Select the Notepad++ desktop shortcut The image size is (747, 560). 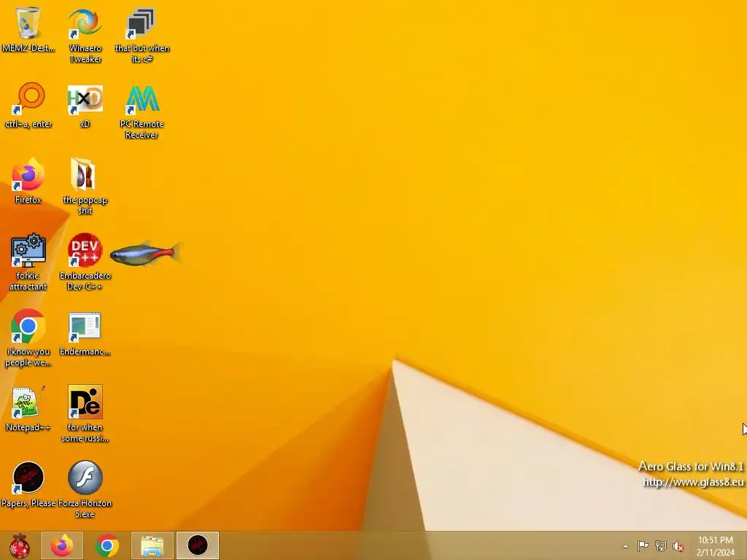coord(28,408)
